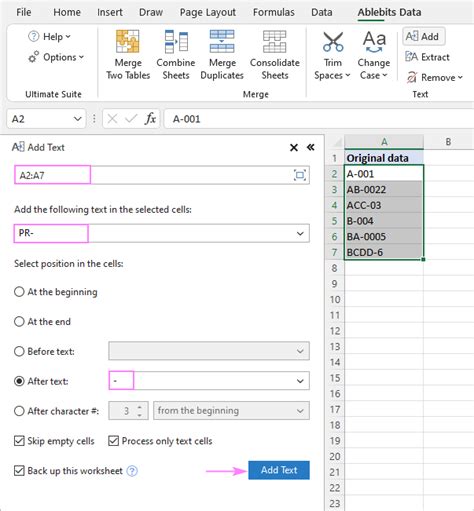Image resolution: width=474 pixels, height=511 pixels.
Task: Click the formula bar enter checkmark
Action: tap(131, 119)
